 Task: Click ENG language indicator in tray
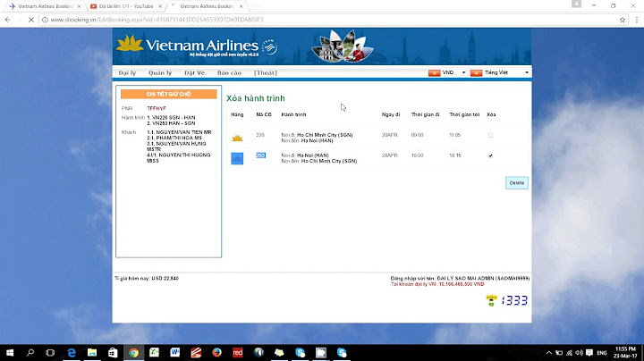click(x=602, y=352)
